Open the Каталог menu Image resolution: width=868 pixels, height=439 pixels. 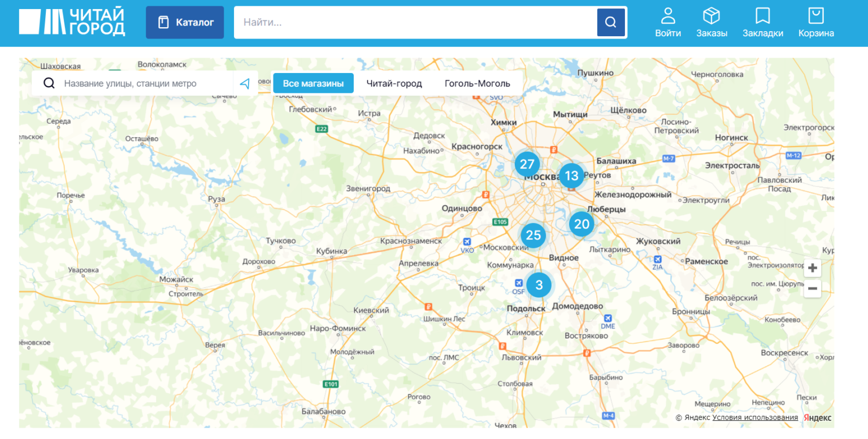pos(185,23)
